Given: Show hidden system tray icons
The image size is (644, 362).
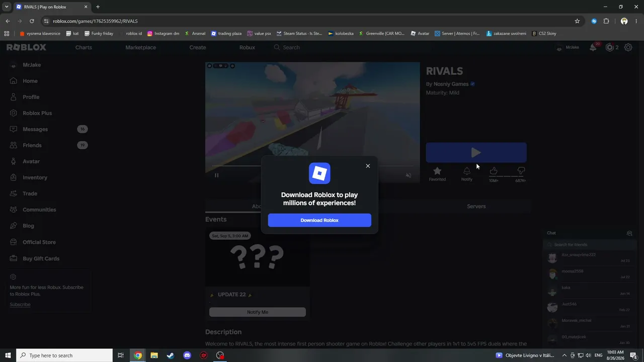Looking at the screenshot, I should click(564, 355).
